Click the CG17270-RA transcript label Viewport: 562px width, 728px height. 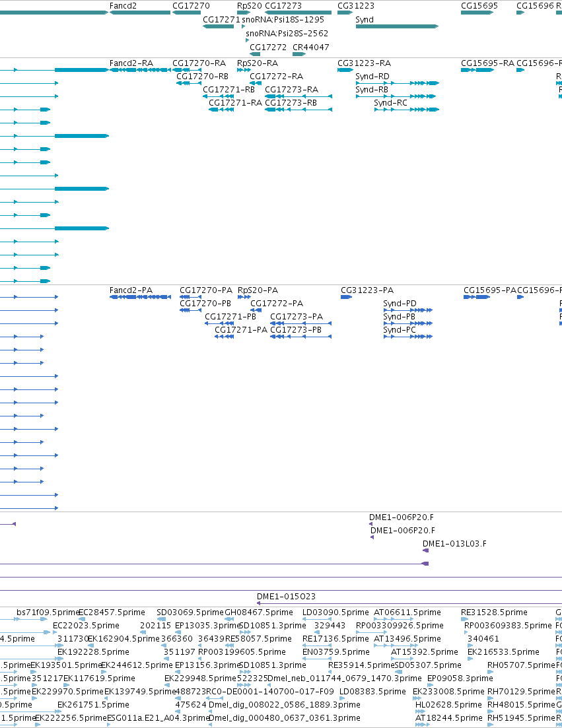(x=199, y=63)
